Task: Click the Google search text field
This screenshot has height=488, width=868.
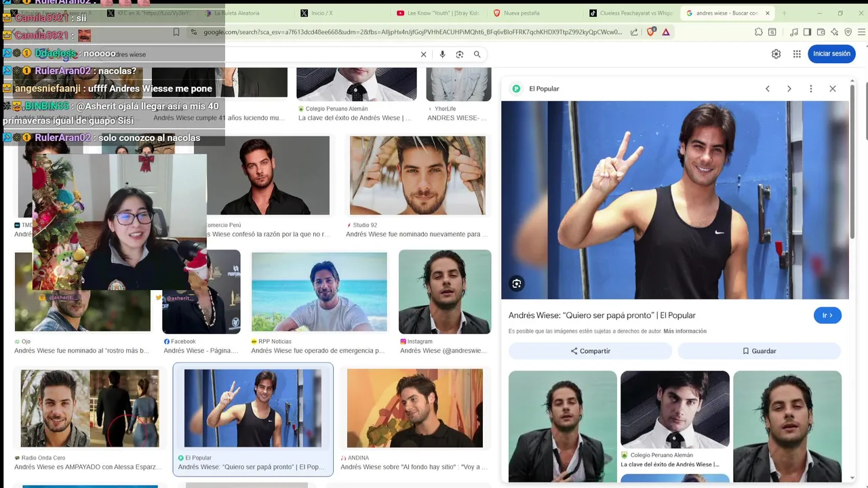Action: pos(261,54)
